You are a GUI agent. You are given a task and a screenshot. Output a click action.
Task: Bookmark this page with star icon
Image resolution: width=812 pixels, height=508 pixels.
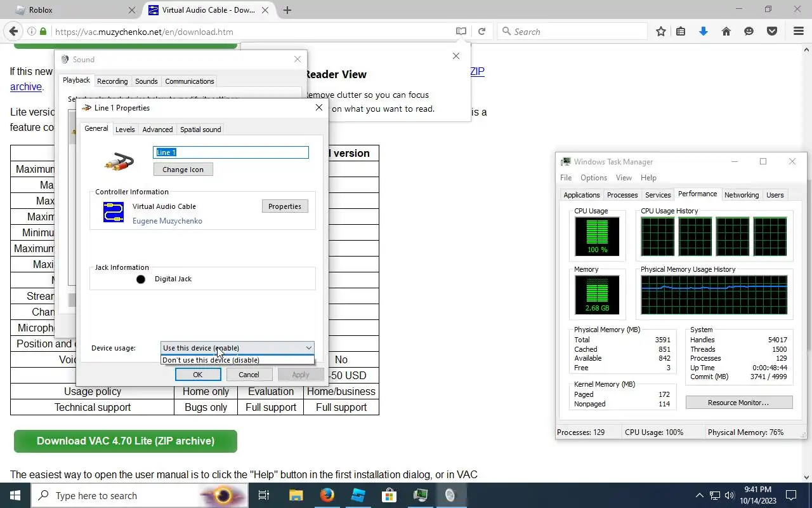click(661, 31)
